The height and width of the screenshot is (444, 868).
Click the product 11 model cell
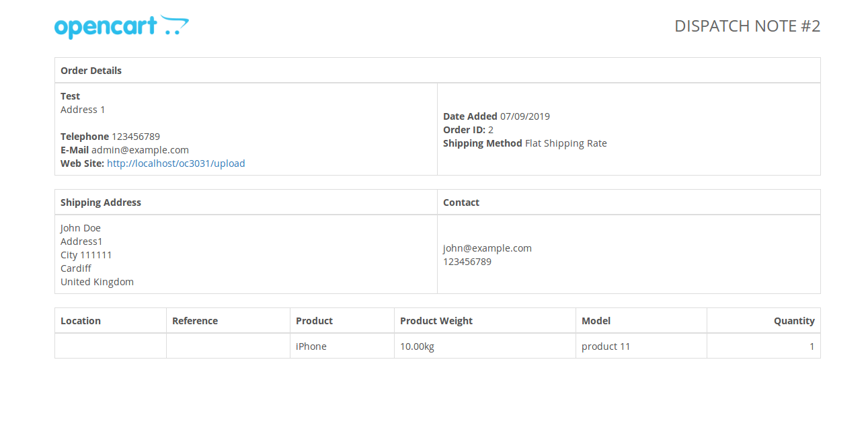tap(641, 346)
